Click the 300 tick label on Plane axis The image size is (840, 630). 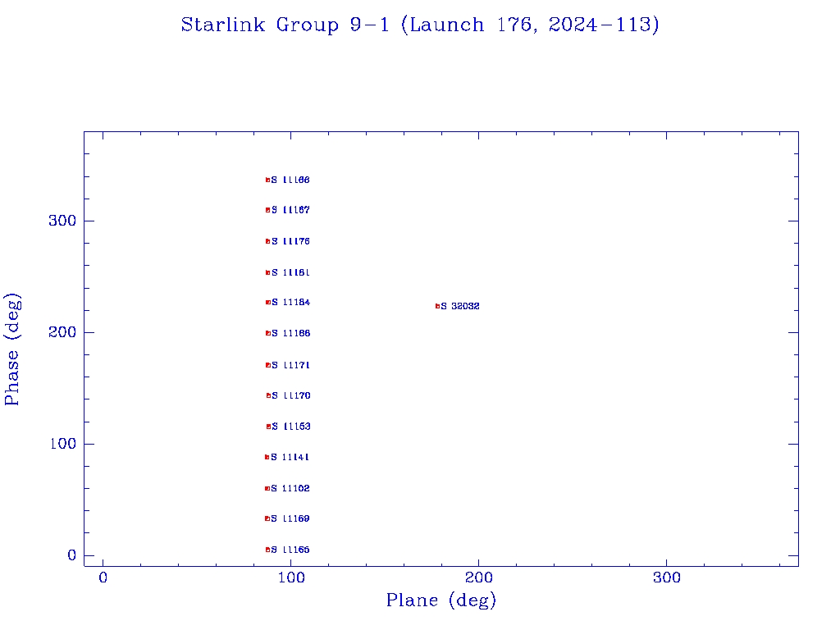point(667,577)
